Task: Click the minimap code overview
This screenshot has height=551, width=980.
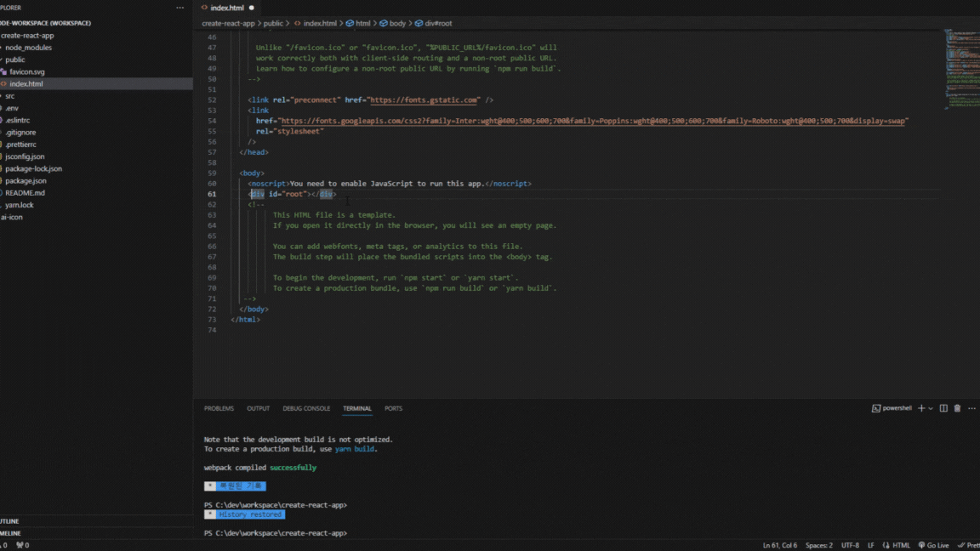Action: [961, 69]
